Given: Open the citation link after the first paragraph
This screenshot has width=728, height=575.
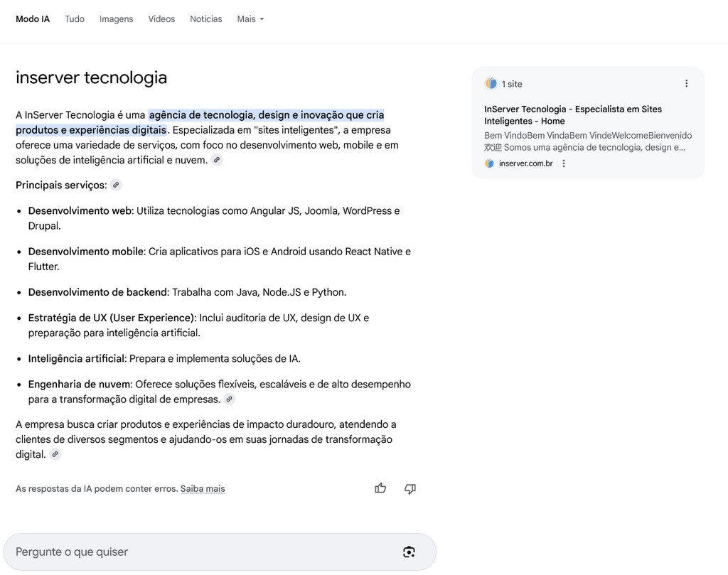Looking at the screenshot, I should (x=217, y=159).
